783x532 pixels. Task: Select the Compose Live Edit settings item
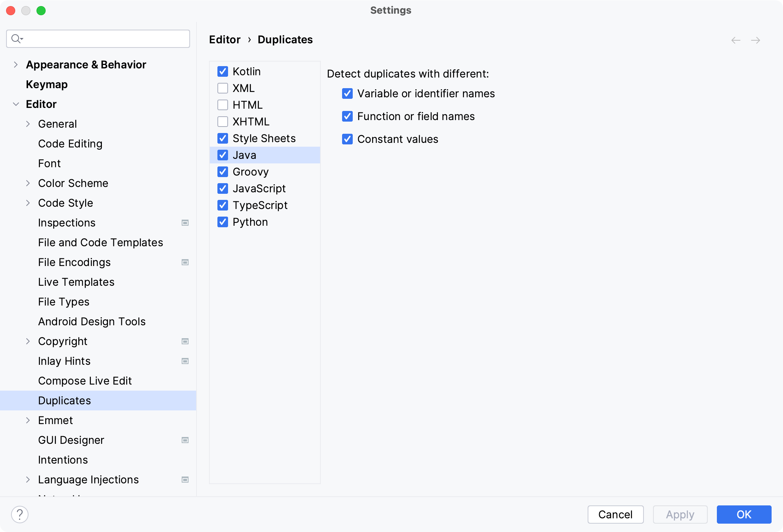(x=84, y=381)
